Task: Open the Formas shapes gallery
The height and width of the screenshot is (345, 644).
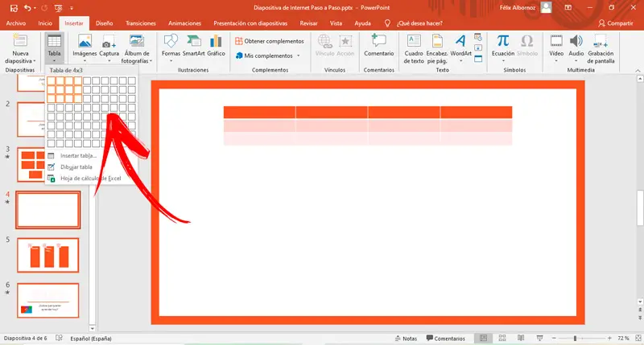Action: click(x=171, y=48)
